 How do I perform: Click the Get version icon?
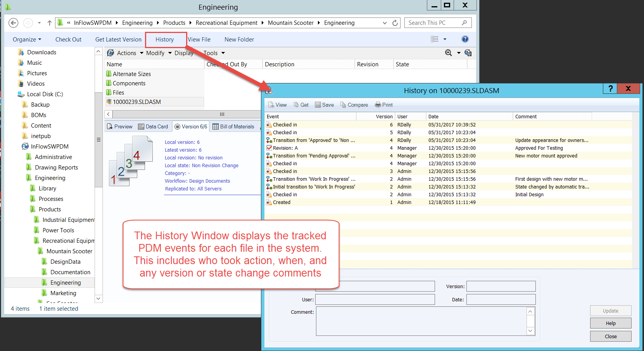tap(296, 105)
